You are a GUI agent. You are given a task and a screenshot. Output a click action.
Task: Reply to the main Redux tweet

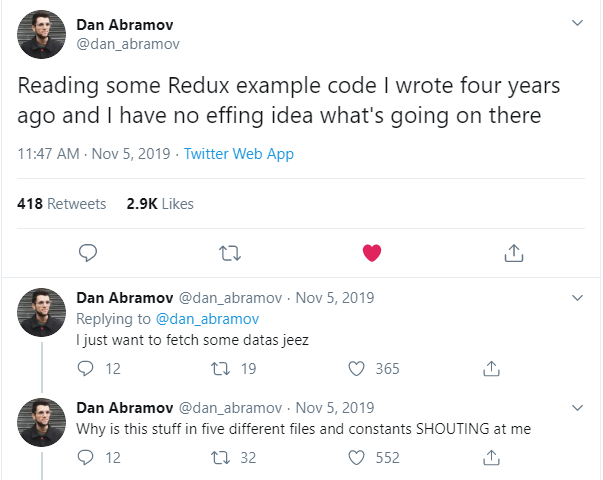click(x=87, y=253)
